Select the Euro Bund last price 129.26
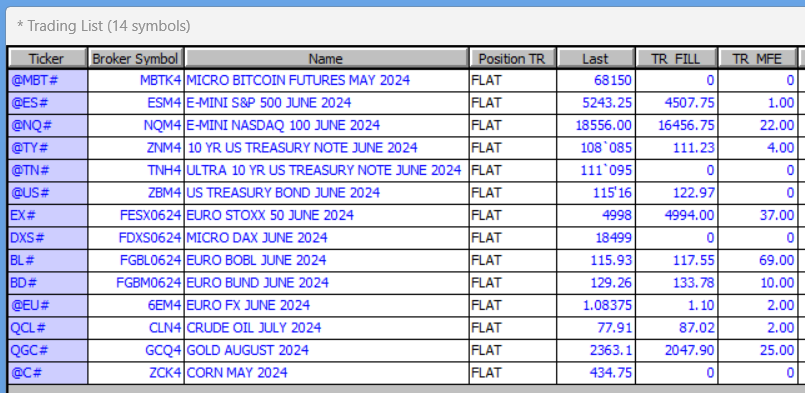This screenshot has width=805, height=393. pyautogui.click(x=596, y=283)
